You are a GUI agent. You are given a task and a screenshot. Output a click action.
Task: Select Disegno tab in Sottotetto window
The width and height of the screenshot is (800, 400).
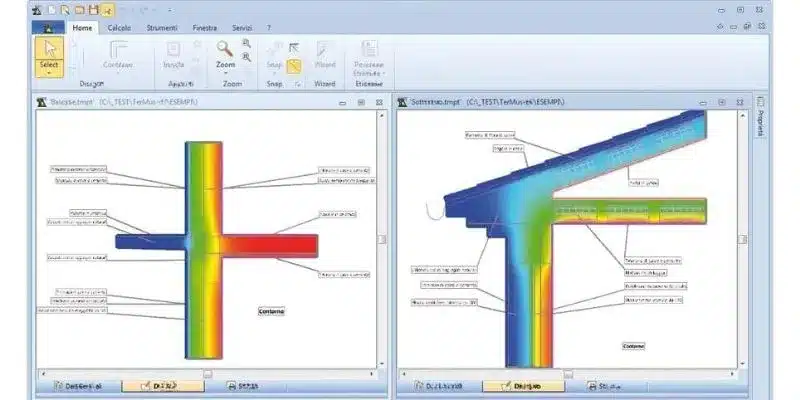(x=523, y=386)
